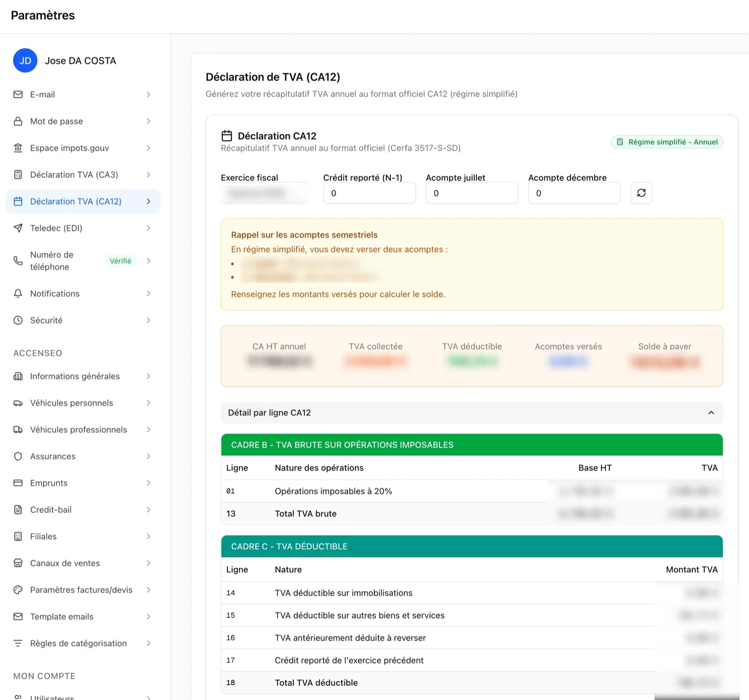The image size is (749, 700).
Task: Click the refresh icon beside Acompte décembre
Action: pos(641,193)
